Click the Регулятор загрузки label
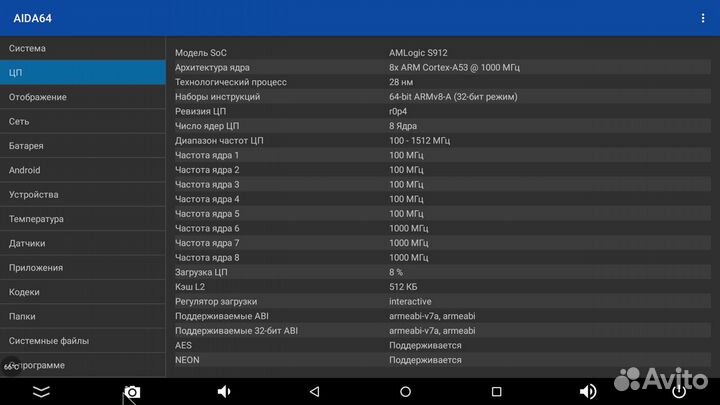The image size is (720, 405). tap(216, 302)
